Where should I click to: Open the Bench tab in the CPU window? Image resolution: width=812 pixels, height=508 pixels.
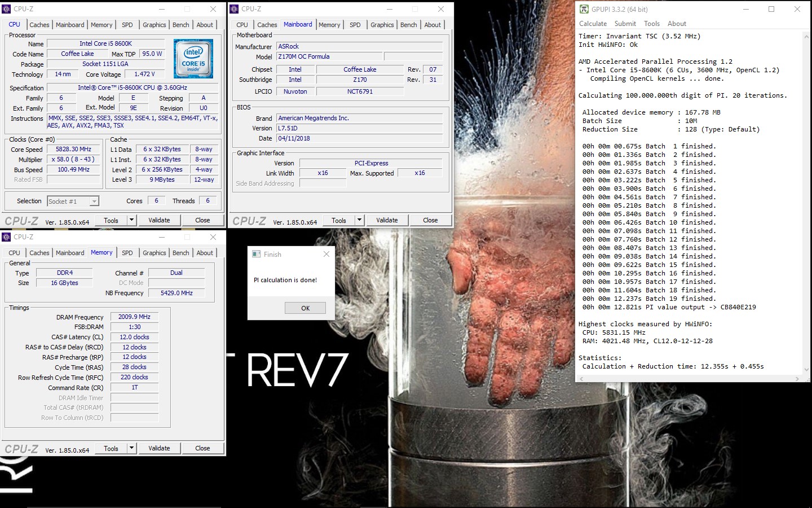click(181, 25)
